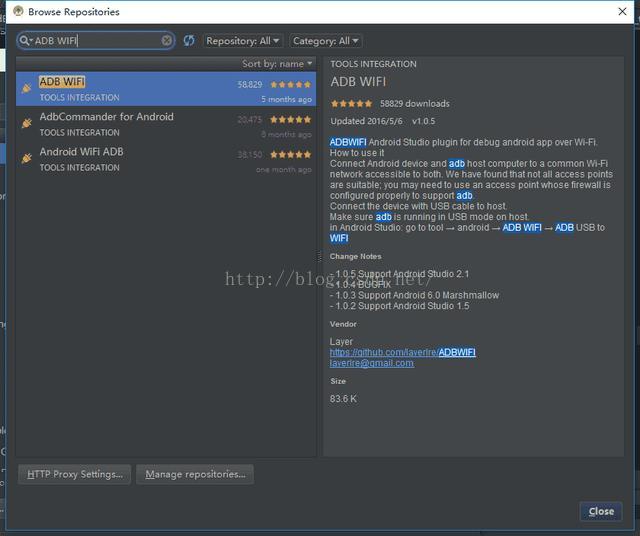
Task: Open the Sort by: name dropdown
Action: tap(277, 64)
